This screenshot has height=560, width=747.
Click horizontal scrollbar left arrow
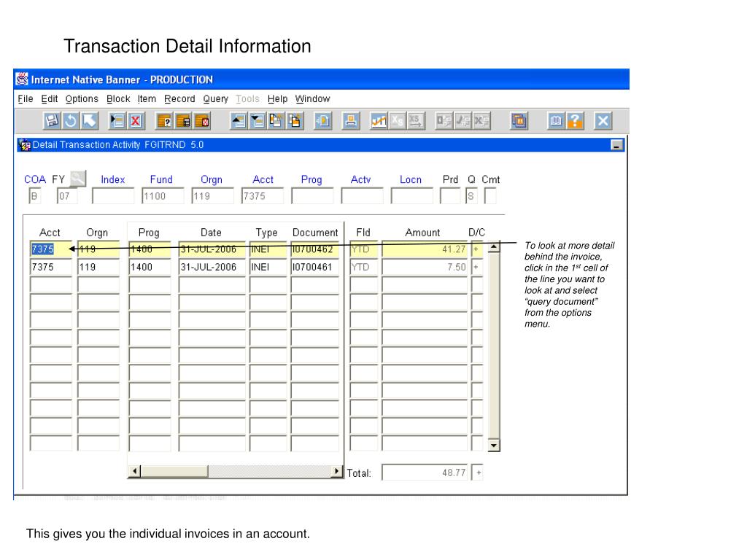pyautogui.click(x=135, y=472)
